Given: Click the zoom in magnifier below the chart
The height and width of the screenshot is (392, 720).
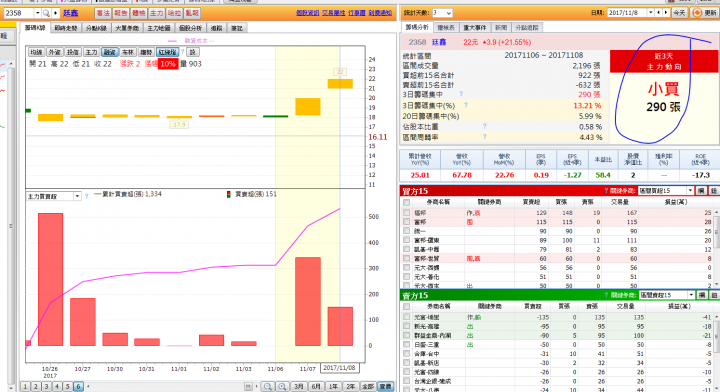Looking at the screenshot, I should pyautogui.click(x=282, y=386).
